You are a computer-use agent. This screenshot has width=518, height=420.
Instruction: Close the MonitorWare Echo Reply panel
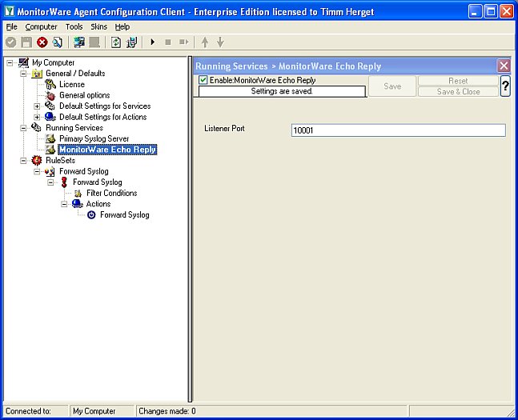pyautogui.click(x=504, y=66)
